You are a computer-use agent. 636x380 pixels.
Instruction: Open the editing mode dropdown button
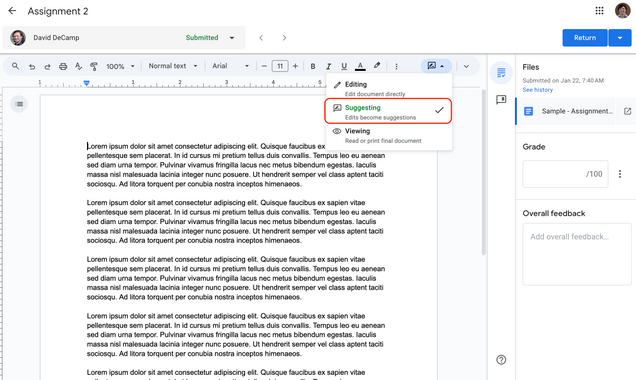point(436,66)
